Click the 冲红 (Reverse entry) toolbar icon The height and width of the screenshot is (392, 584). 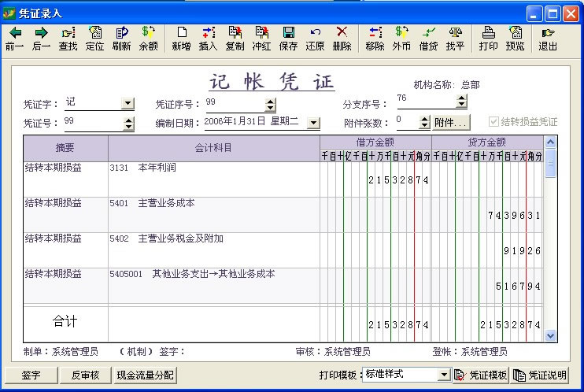coord(261,38)
